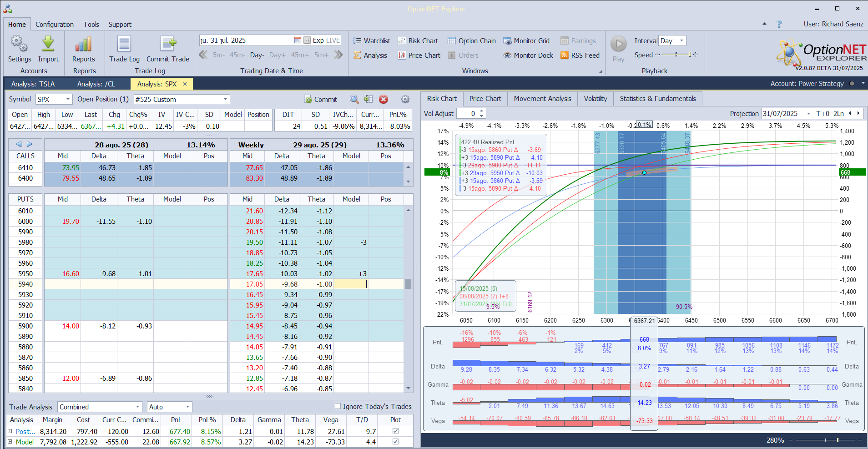Toggle Plot checkbox for Model row
This screenshot has width=868, height=449.
[395, 441]
